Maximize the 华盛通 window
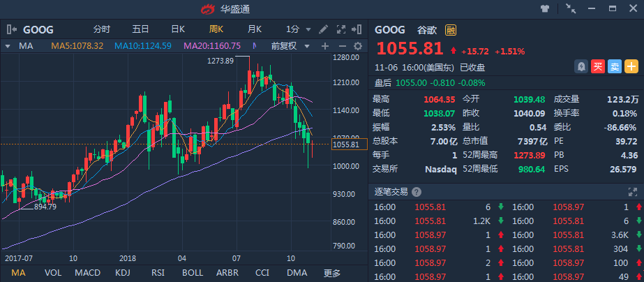This screenshot has height=282, width=644. (x=613, y=8)
